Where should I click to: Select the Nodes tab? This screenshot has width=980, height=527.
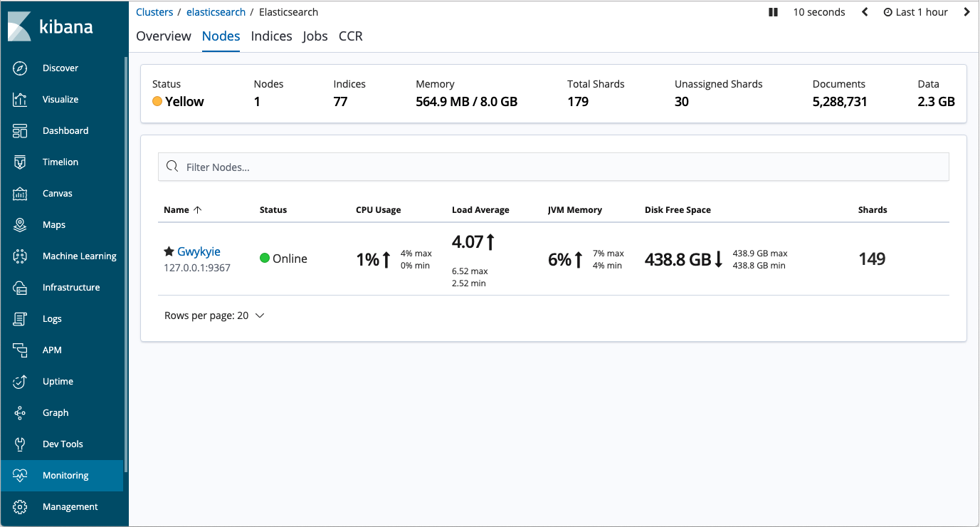click(x=221, y=36)
